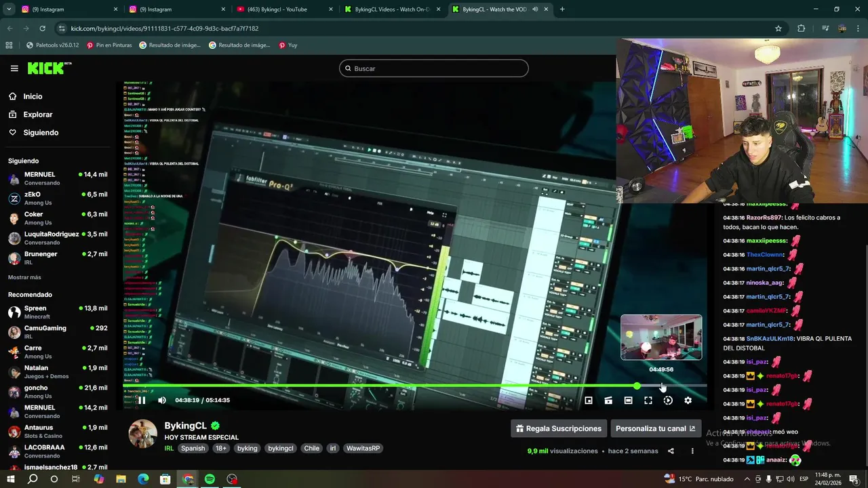
Task: Select the 18+ tag
Action: tap(221, 448)
